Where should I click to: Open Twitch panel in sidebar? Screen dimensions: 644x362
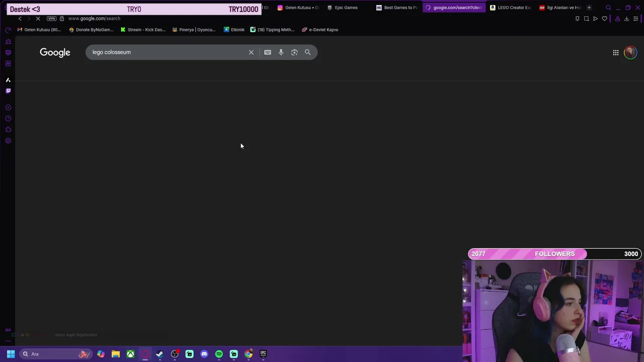8,91
